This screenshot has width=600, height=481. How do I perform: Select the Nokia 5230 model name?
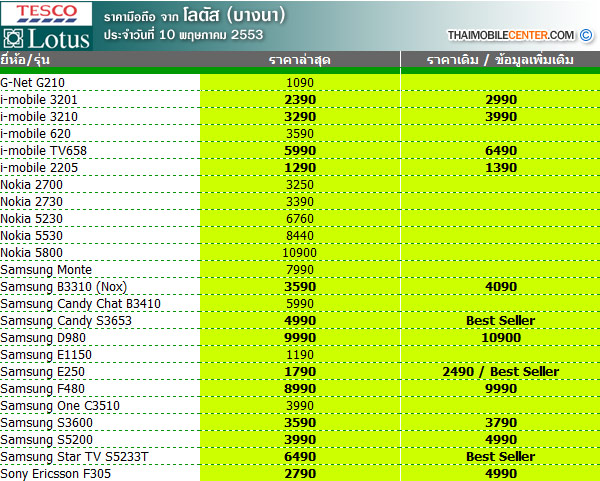(31, 219)
